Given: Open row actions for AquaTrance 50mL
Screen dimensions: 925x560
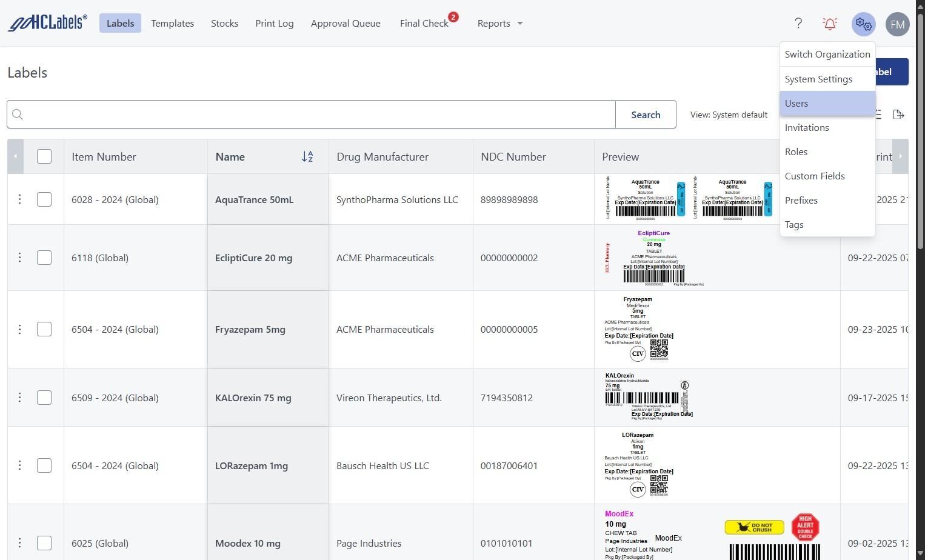Looking at the screenshot, I should pos(19,199).
